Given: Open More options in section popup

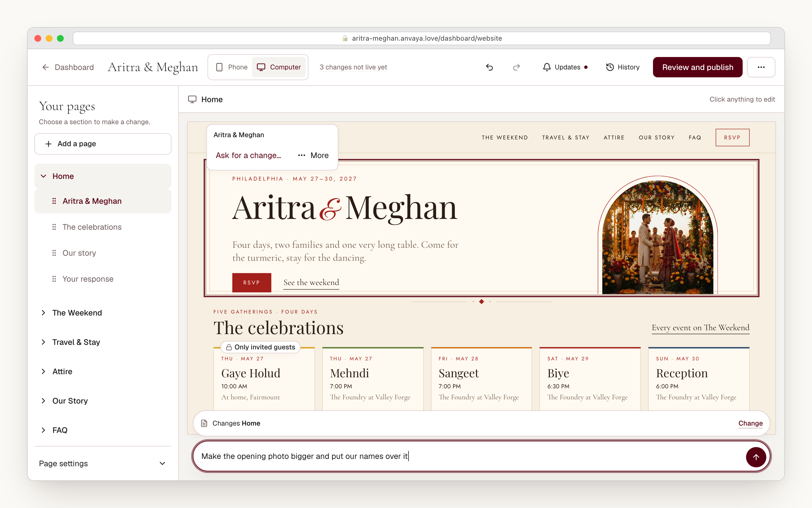Looking at the screenshot, I should coord(313,155).
